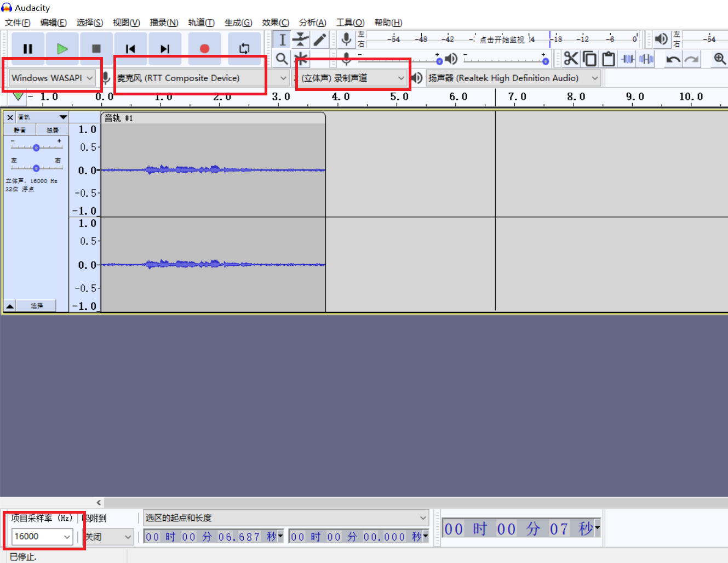Viewport: 728px width, 563px height.
Task: Click the Redo arrow icon
Action: (x=692, y=59)
